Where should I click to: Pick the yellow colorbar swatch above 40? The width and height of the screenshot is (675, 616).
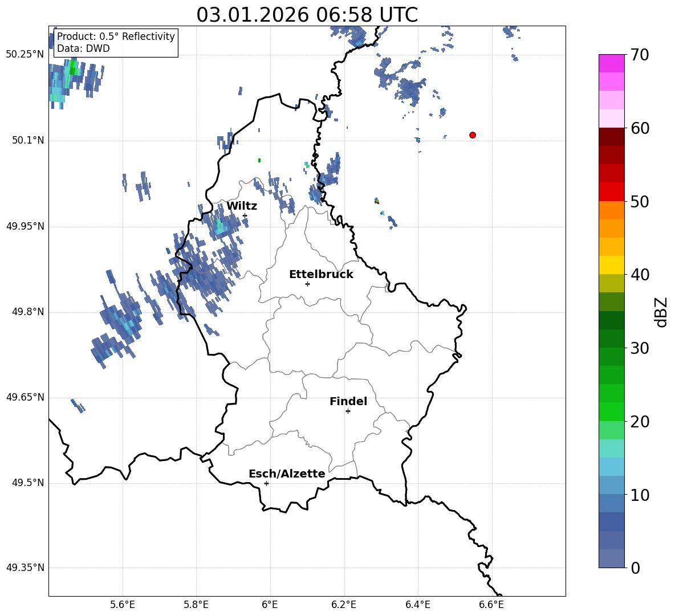tap(612, 265)
